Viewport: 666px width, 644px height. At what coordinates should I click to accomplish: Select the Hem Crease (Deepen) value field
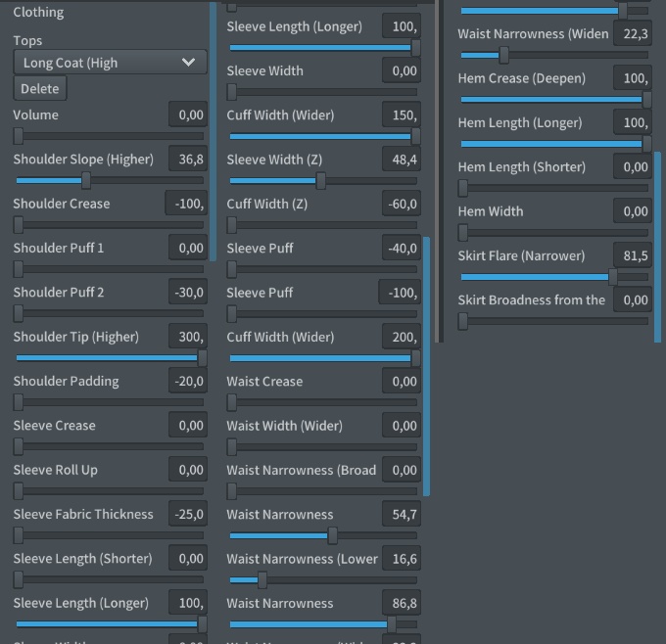(x=633, y=78)
